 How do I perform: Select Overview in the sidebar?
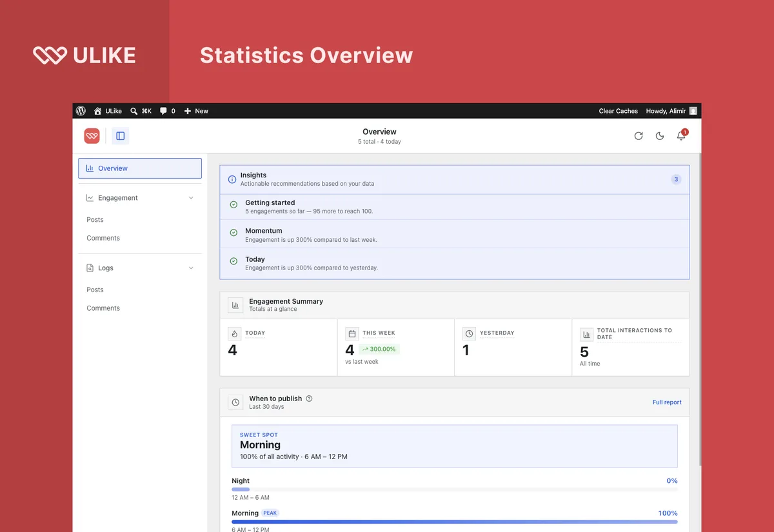pos(140,168)
